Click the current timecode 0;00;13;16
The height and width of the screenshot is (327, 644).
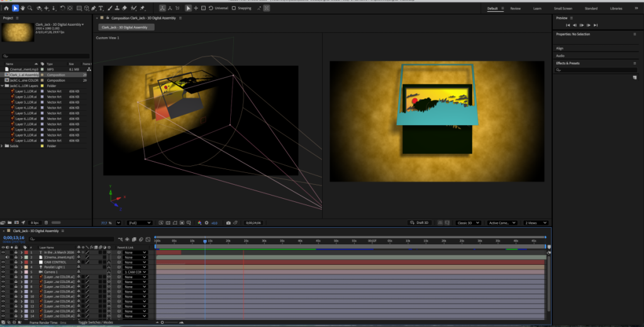[14, 238]
